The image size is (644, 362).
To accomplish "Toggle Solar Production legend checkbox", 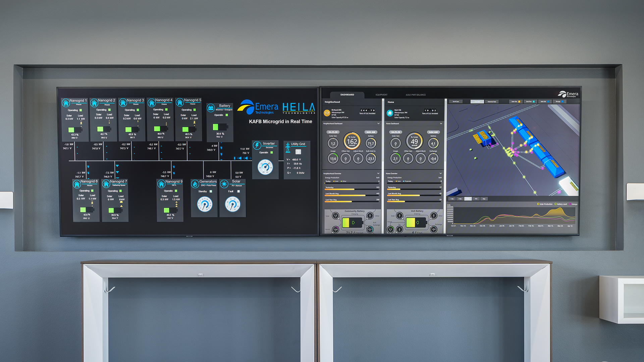I will tap(538, 204).
